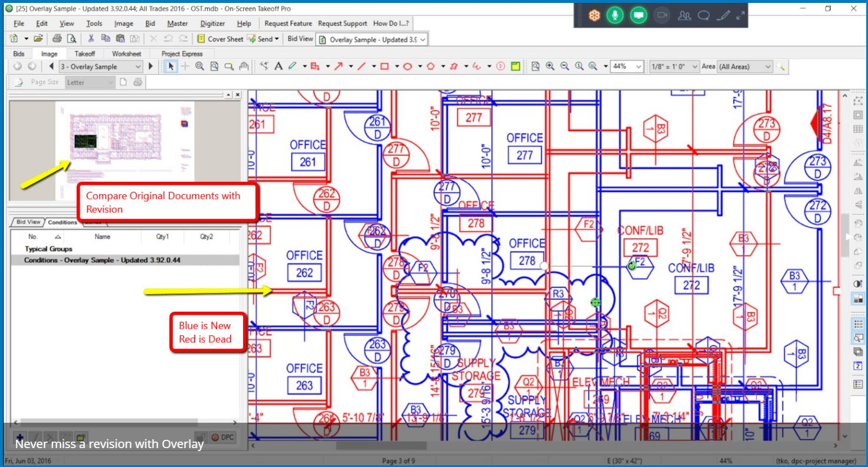This screenshot has height=467, width=868.
Task: Go to next page arrow
Action: [x=150, y=67]
